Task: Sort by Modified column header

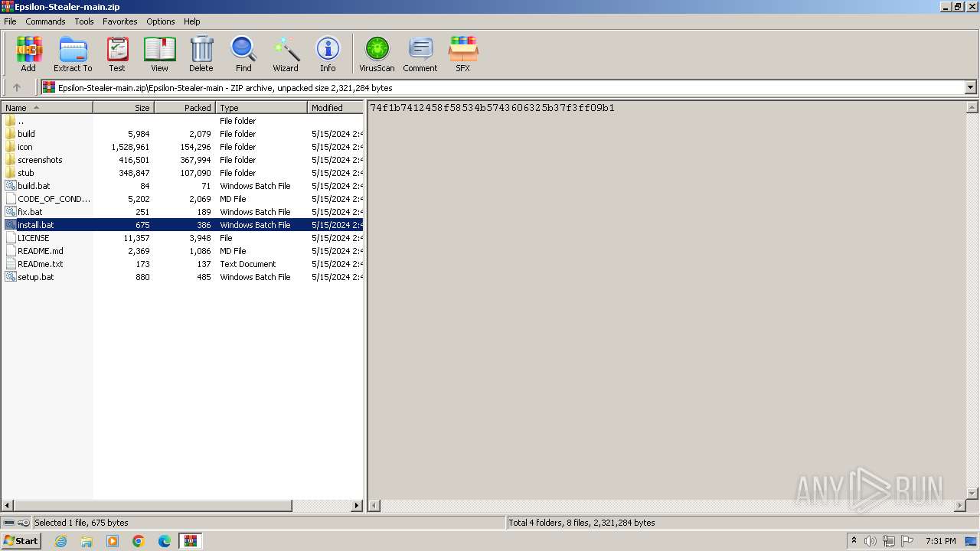Action: pos(335,108)
